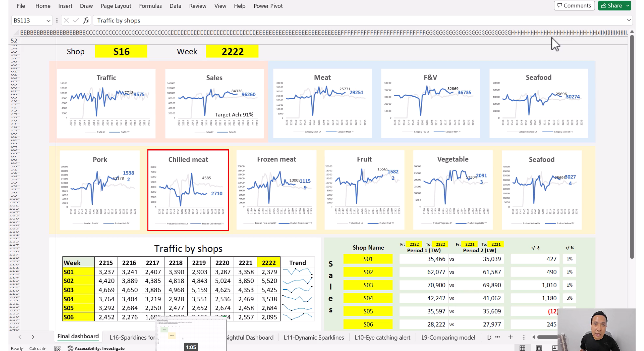Select the Chilled meat chart
The height and width of the screenshot is (351, 644).
tap(188, 190)
